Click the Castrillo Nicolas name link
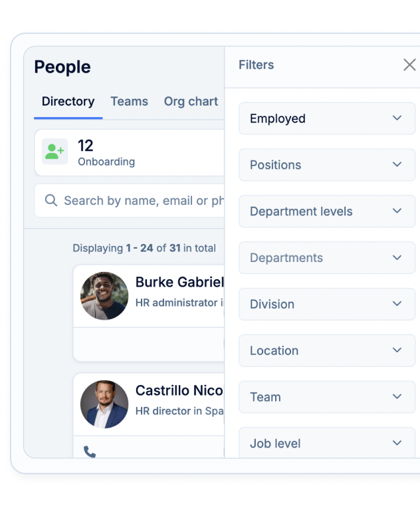The height and width of the screenshot is (508, 420). click(x=179, y=390)
